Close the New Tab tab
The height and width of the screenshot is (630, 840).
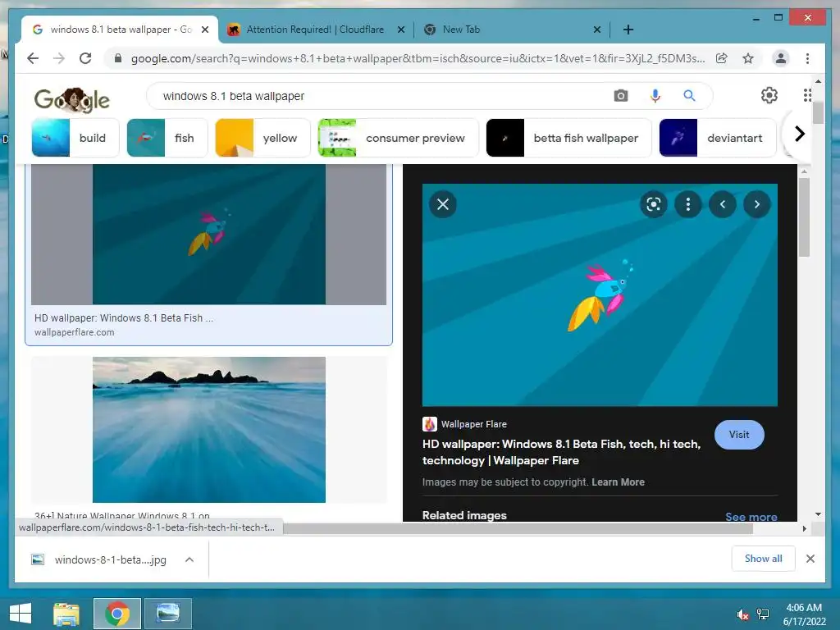(x=597, y=30)
